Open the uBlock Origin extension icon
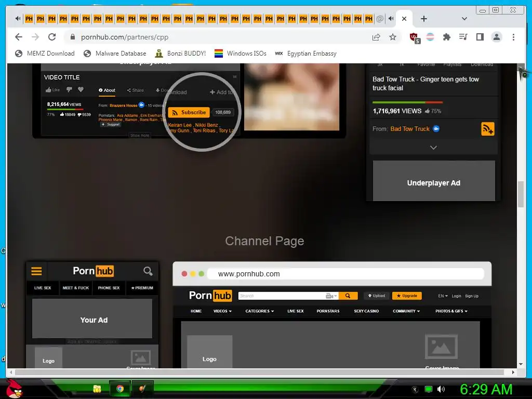The image size is (532, 399). pos(415,37)
